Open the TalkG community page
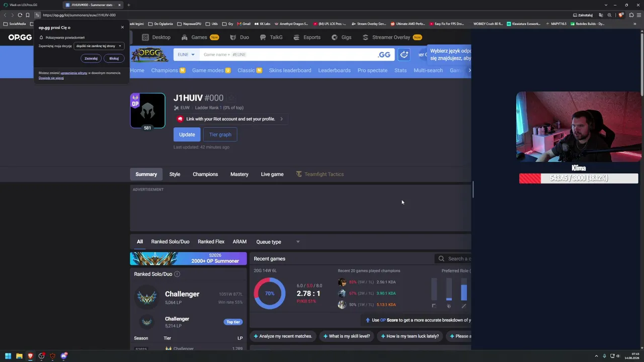The image size is (644, 362). click(271, 37)
